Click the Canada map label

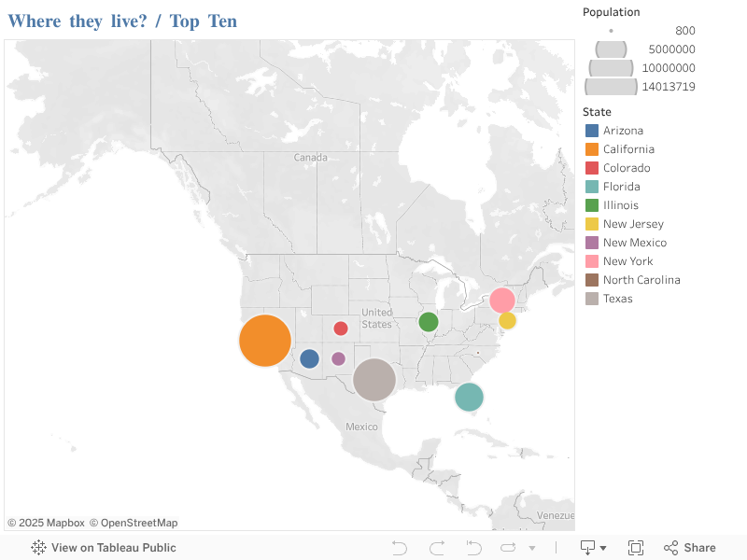[310, 158]
